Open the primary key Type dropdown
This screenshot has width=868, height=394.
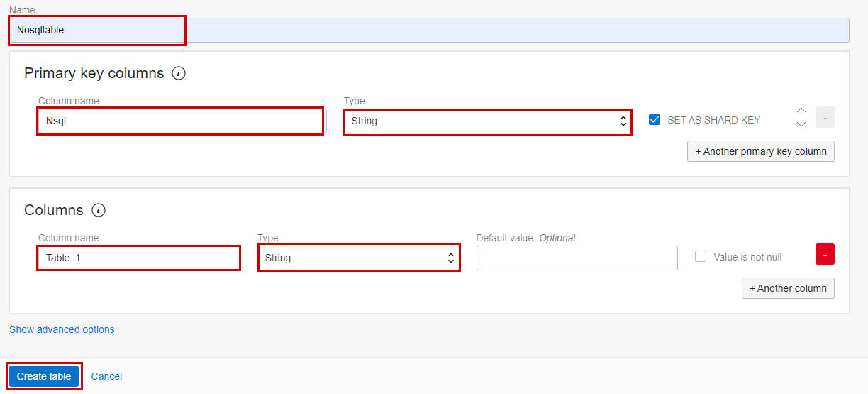click(x=488, y=121)
